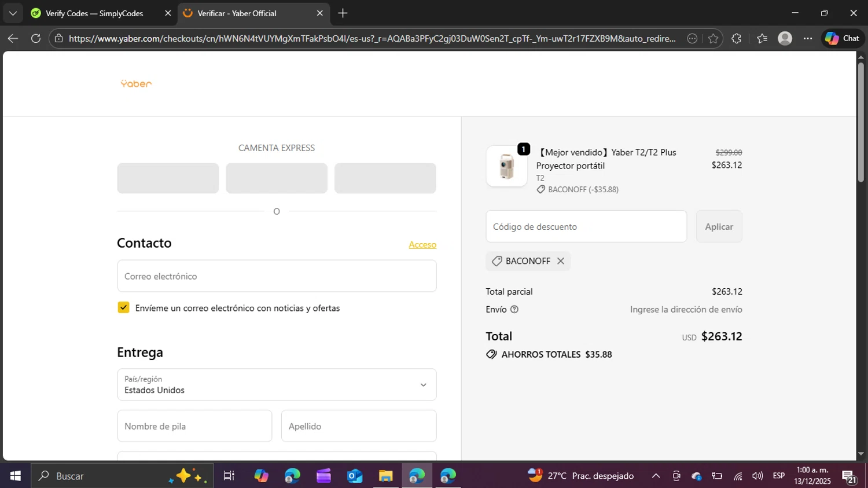Click the taskbar clock and date

tap(812, 476)
